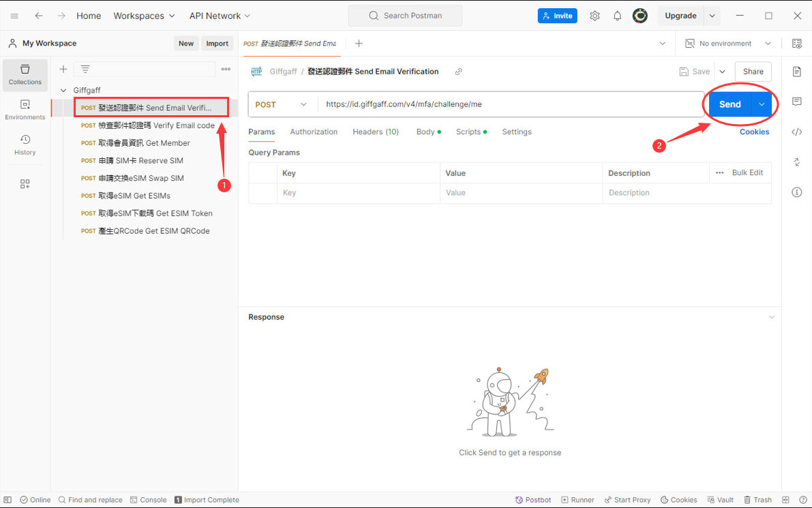
Task: Click the Search Postman field
Action: pos(405,16)
